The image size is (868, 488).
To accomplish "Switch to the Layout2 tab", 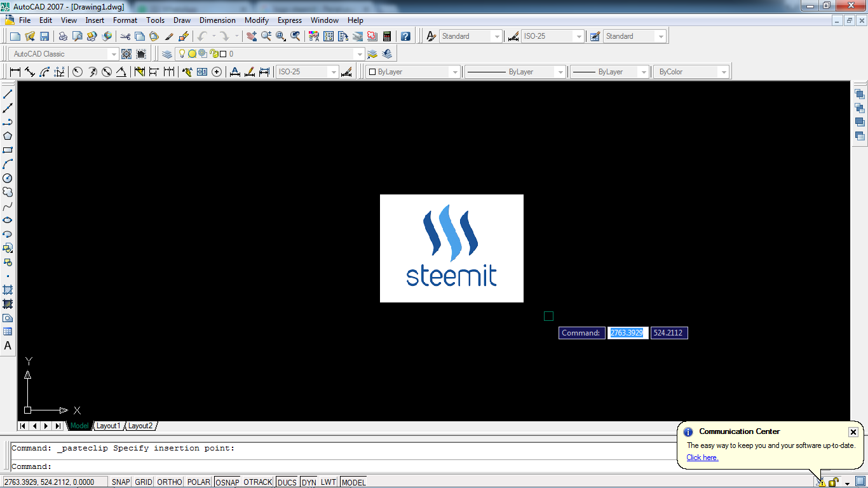I will coord(140,426).
